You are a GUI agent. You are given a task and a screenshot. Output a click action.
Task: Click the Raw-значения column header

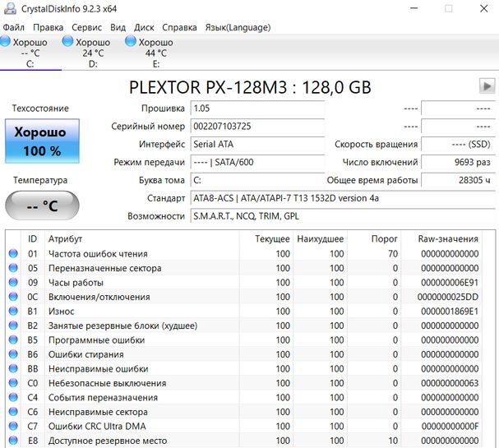click(447, 238)
